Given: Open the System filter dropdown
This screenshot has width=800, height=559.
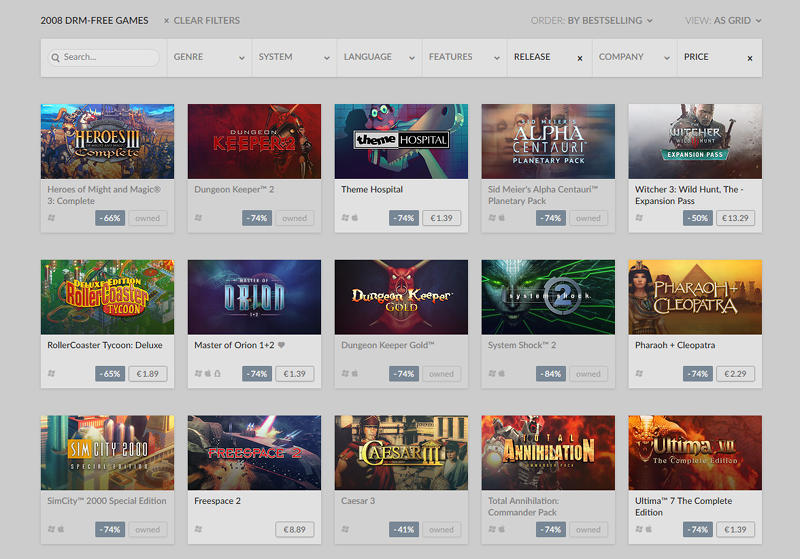Looking at the screenshot, I should (x=293, y=58).
